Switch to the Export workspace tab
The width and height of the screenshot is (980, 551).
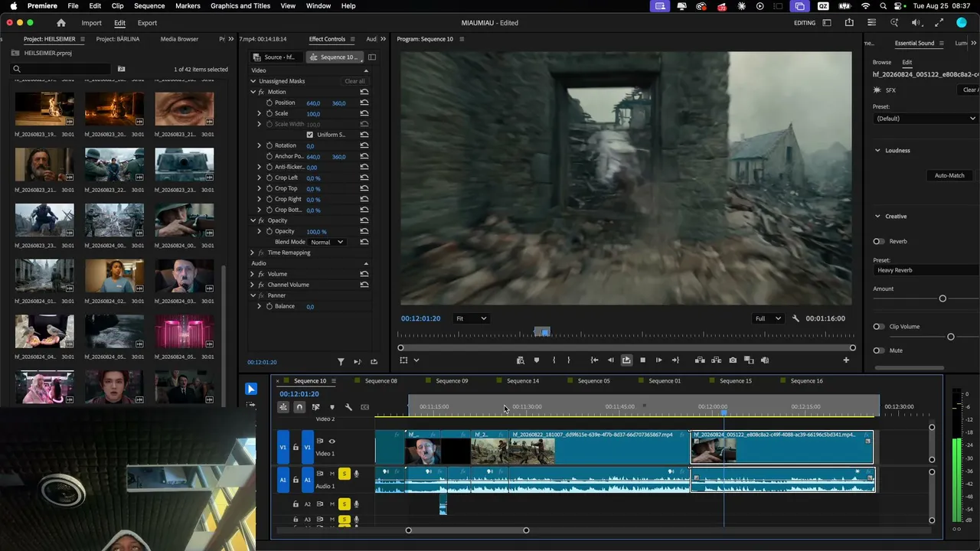click(147, 23)
